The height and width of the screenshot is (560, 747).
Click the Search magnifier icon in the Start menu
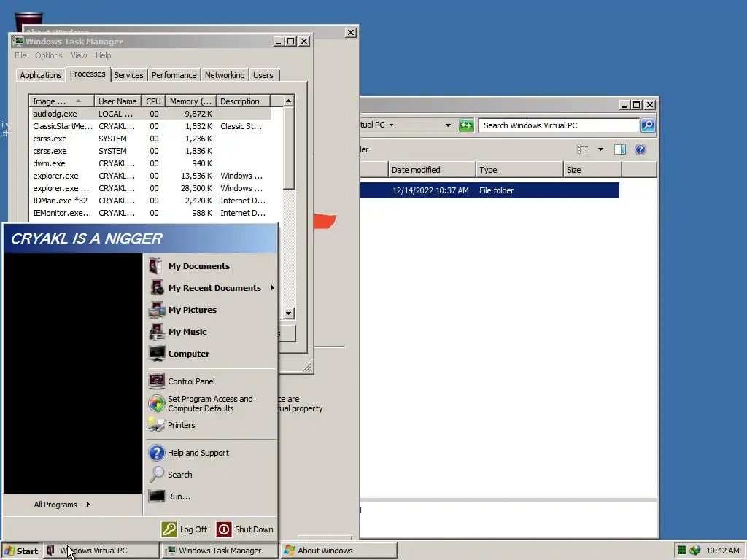[157, 474]
